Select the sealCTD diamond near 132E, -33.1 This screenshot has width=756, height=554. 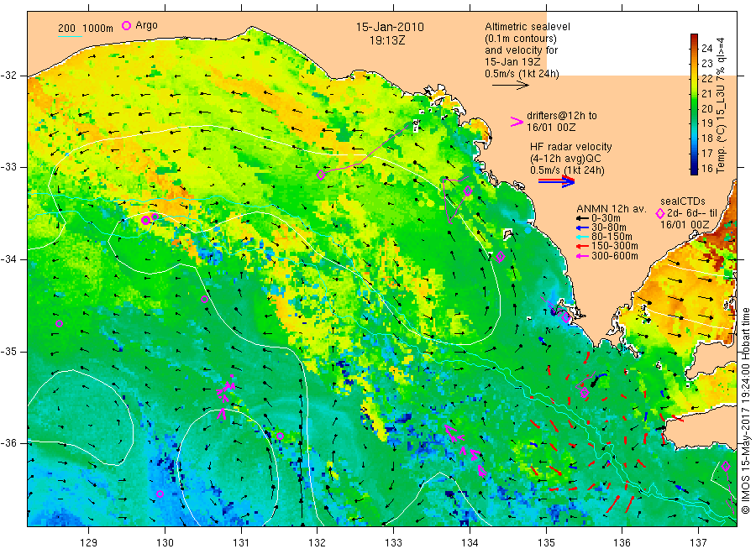pos(321,175)
